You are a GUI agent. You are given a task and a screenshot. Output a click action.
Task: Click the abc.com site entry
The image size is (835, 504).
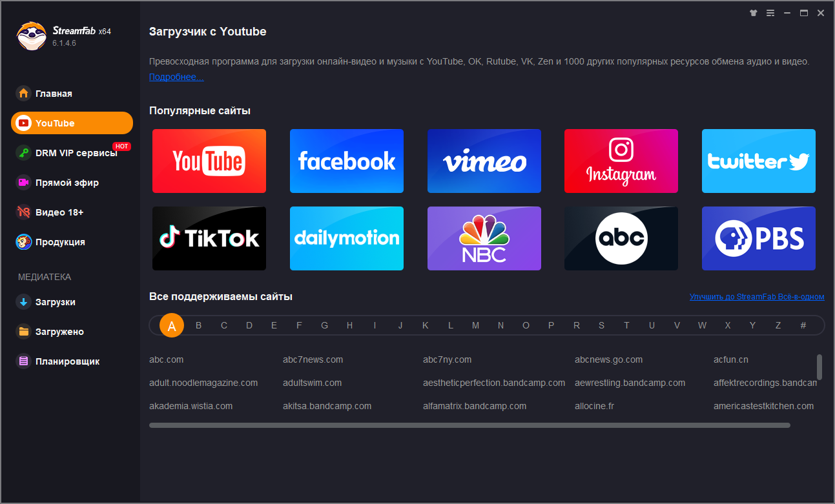[167, 359]
